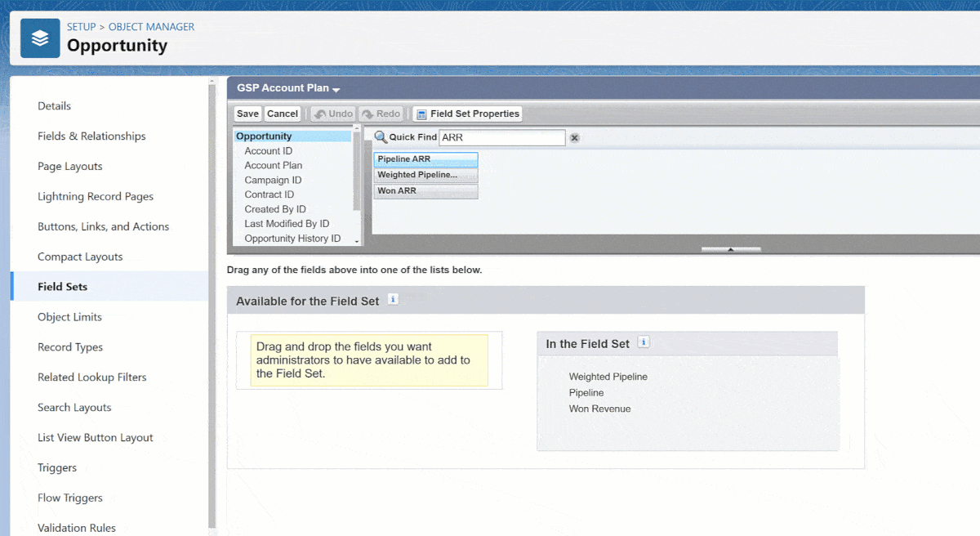
Task: Open Field Set Properties
Action: (x=467, y=114)
